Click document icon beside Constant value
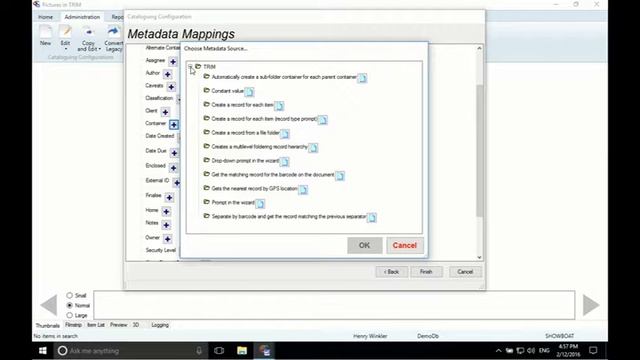The image size is (640, 360). [x=249, y=92]
